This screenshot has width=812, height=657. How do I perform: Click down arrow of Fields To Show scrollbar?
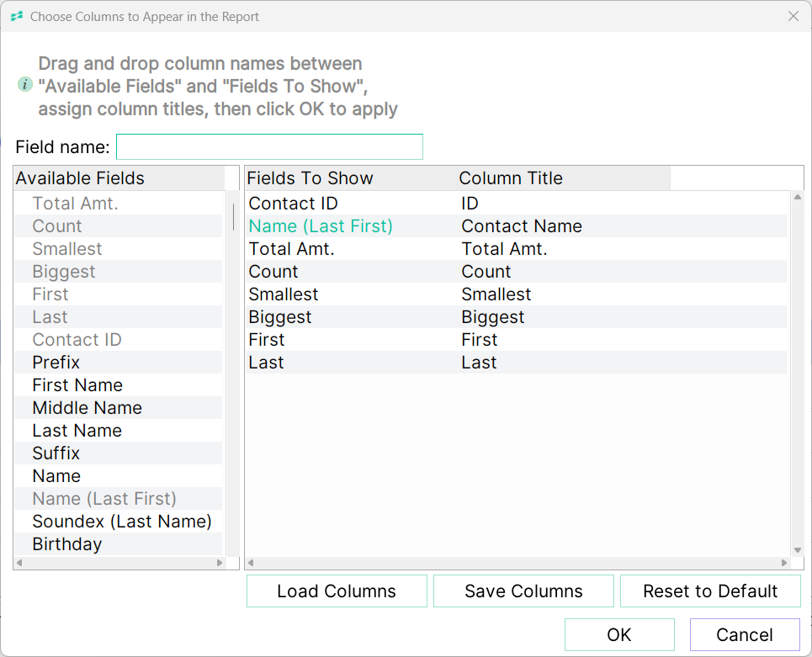pos(798,550)
